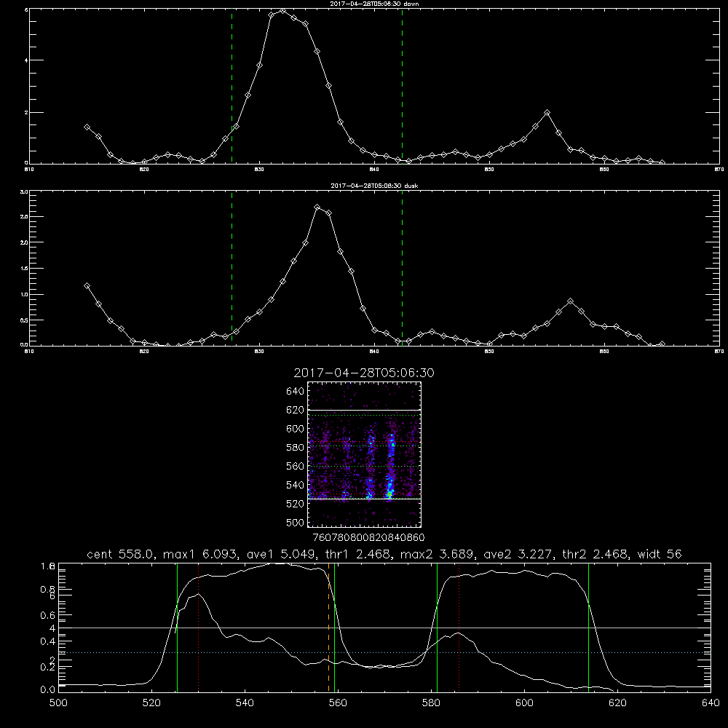Image resolution: width=728 pixels, height=728 pixels.
Task: Click the highest diamond marker in dawn plot
Action: pos(282,11)
